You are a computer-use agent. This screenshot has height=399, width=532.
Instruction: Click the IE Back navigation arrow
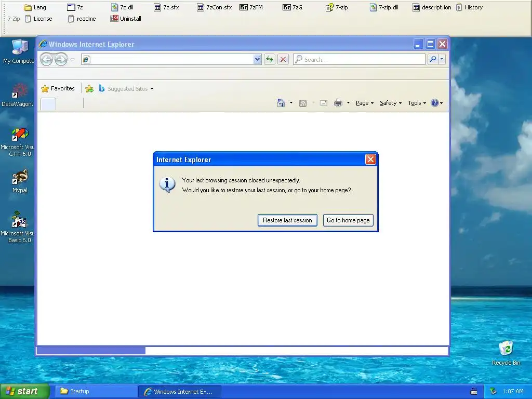coord(47,59)
